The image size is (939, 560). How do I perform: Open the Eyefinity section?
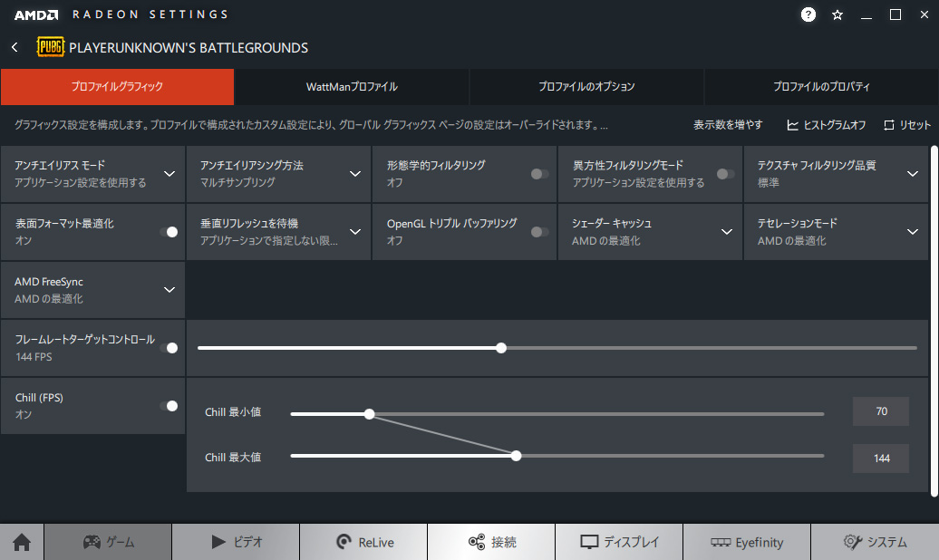746,542
